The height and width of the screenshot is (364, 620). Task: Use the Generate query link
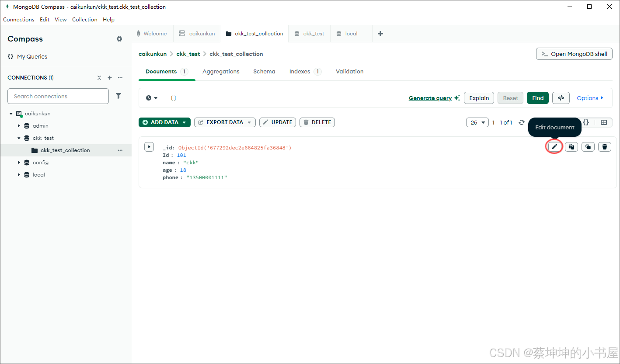pyautogui.click(x=431, y=98)
